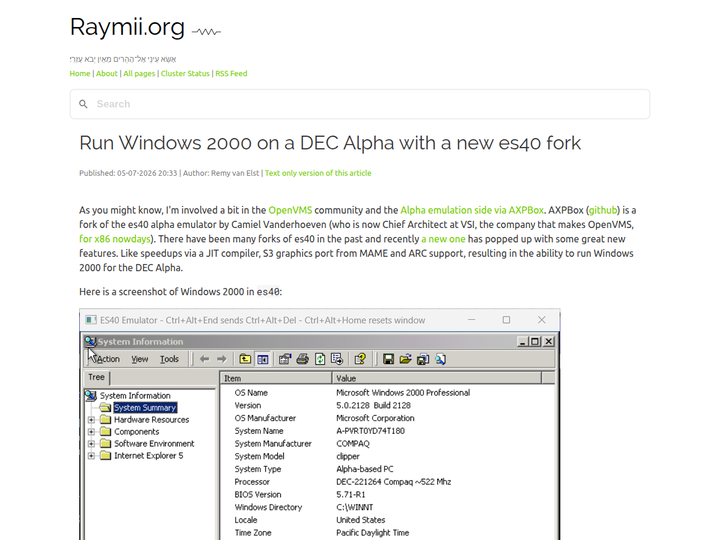Select the Components tree label

136,432
